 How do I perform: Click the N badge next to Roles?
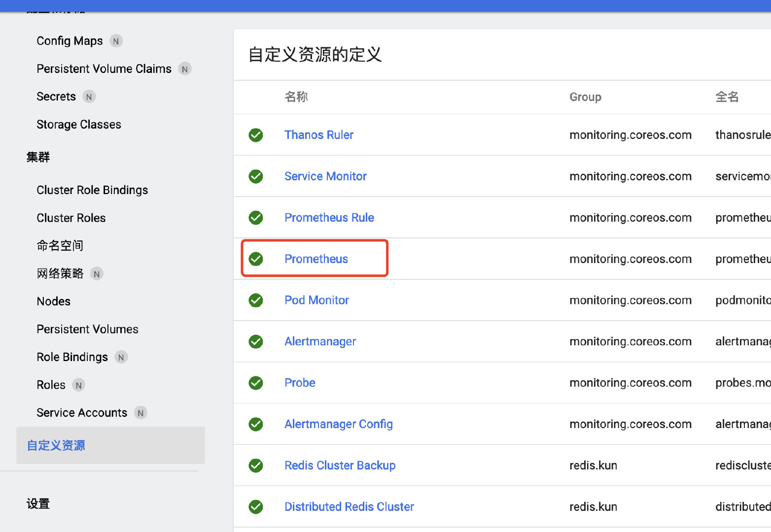[x=78, y=385]
